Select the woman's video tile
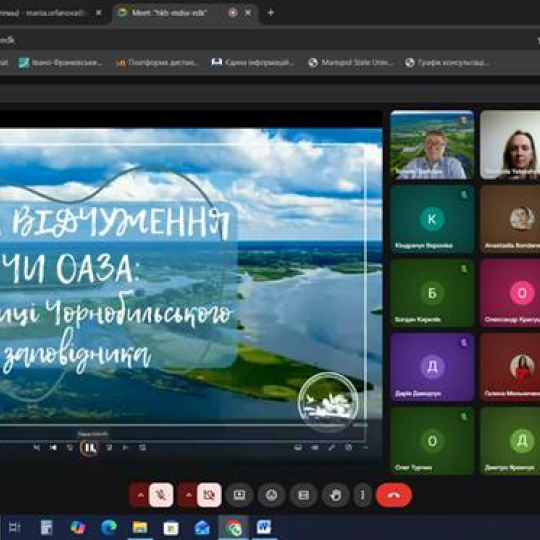540x540 pixels. [510, 145]
